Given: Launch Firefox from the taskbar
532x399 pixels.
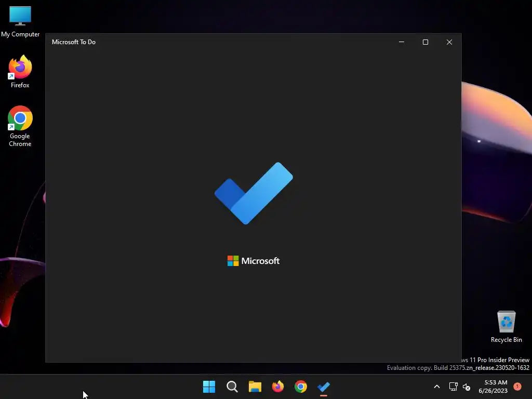Looking at the screenshot, I should pos(278,387).
